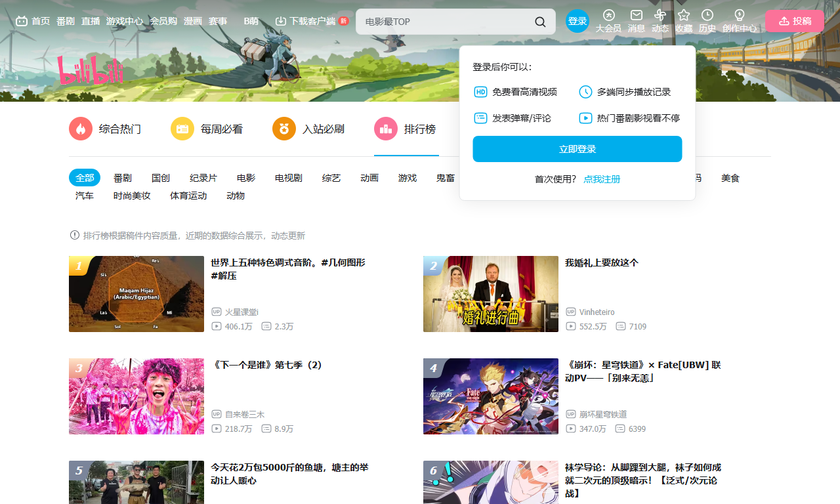This screenshot has height=504, width=840.
Task: Click the 排行榜 pink chart icon
Action: pyautogui.click(x=386, y=129)
